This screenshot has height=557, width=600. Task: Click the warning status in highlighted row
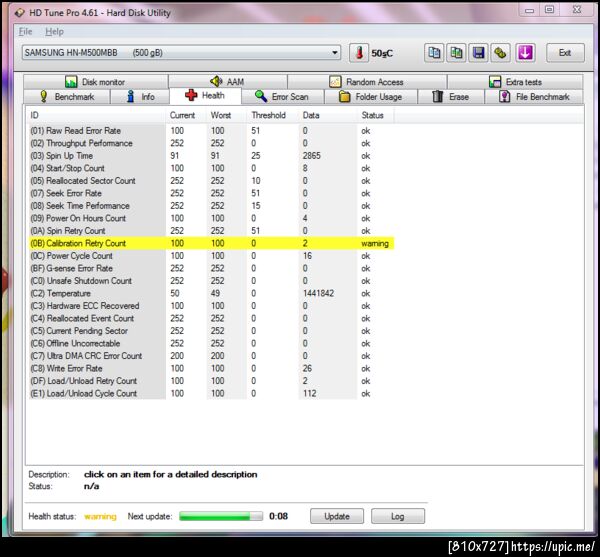click(x=375, y=243)
